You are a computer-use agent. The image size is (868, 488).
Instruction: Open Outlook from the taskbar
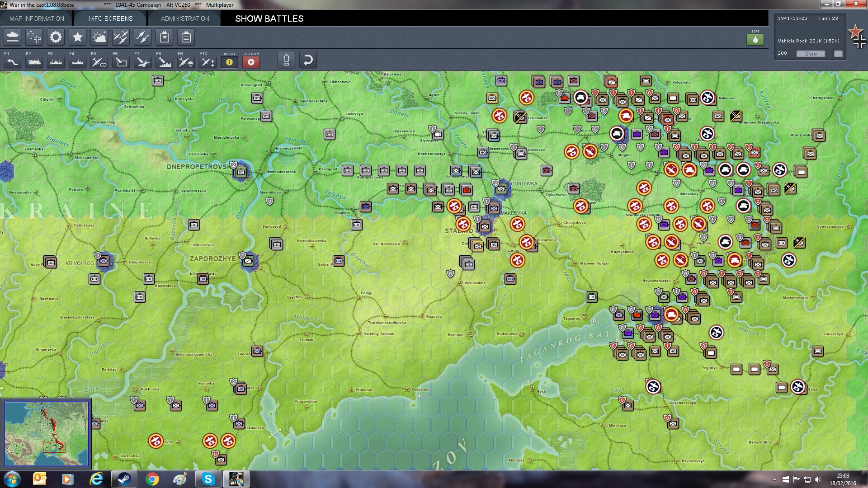click(x=40, y=479)
